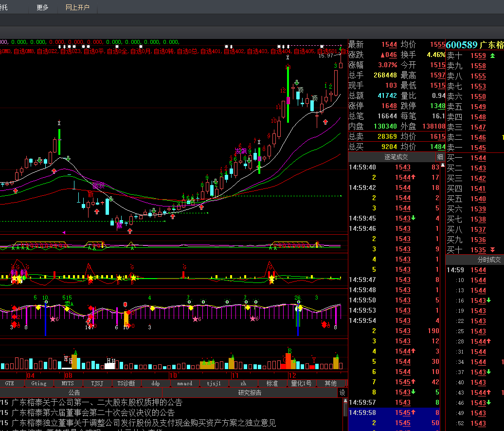Click the 跌停 1348 value
This screenshot has height=431, width=504.
click(437, 106)
